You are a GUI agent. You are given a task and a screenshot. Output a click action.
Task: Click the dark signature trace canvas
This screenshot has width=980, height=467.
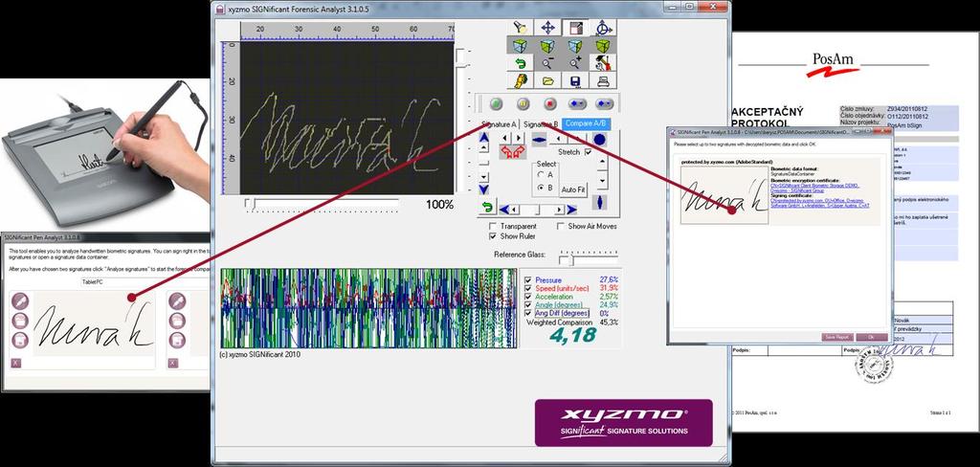(346, 118)
